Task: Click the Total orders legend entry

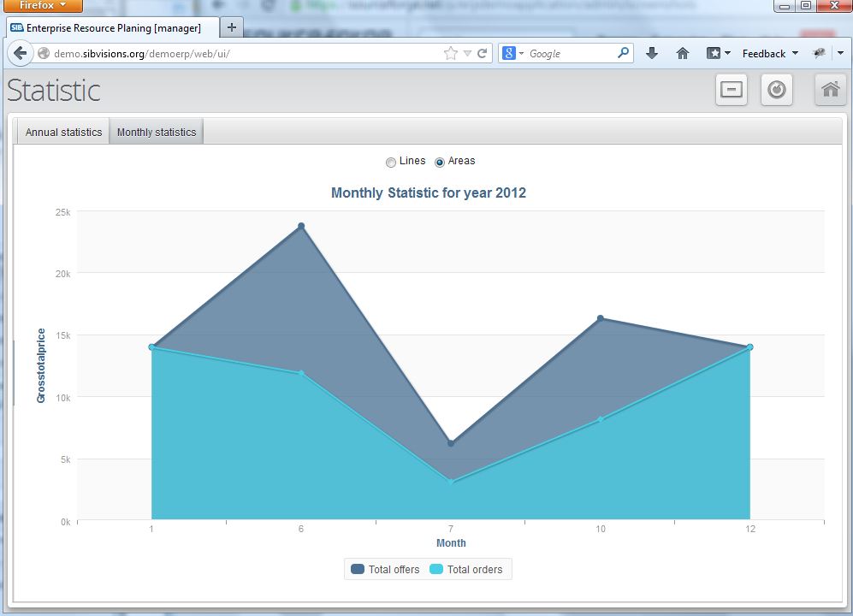Action: pyautogui.click(x=467, y=569)
